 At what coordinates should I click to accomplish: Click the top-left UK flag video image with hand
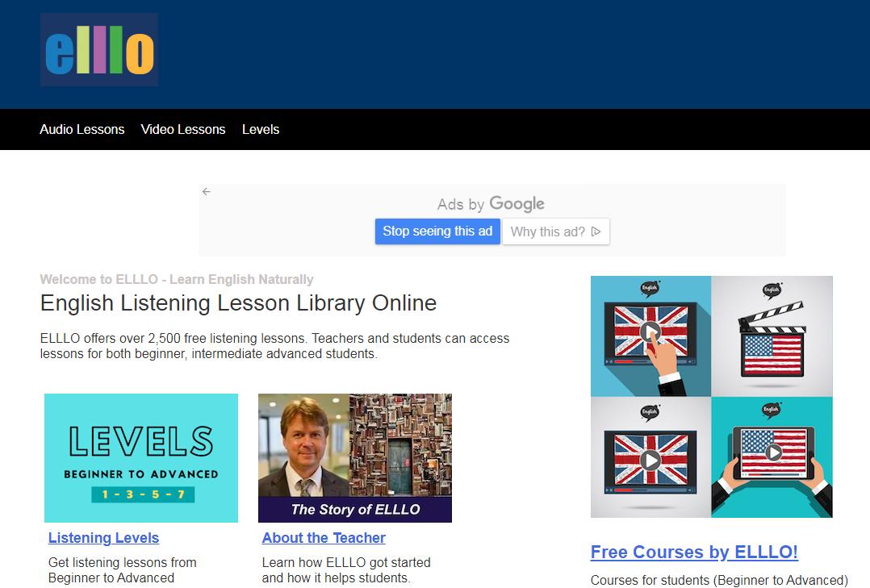coord(650,336)
